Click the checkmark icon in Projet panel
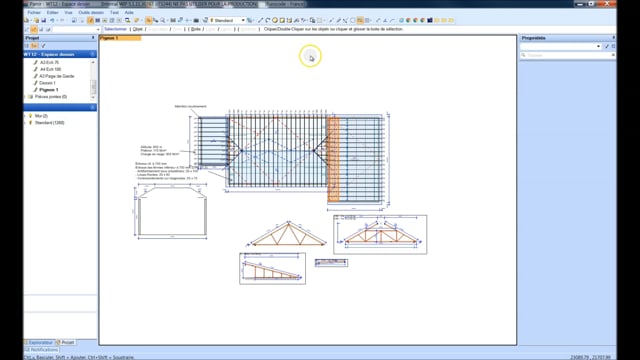 click(43, 46)
